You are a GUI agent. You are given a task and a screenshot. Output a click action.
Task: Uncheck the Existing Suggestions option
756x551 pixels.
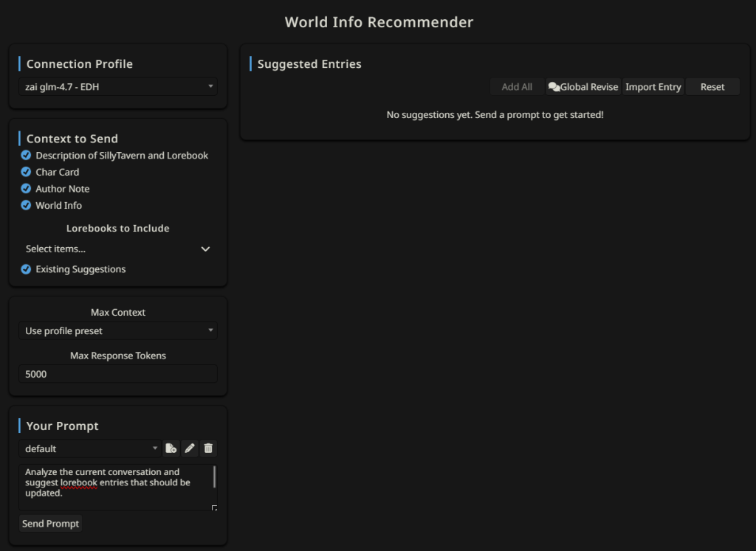coord(26,269)
